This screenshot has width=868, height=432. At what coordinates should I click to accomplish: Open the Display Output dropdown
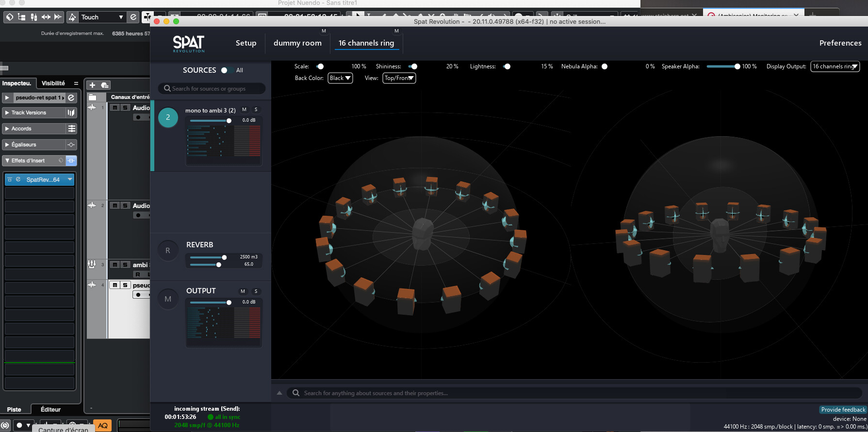835,66
